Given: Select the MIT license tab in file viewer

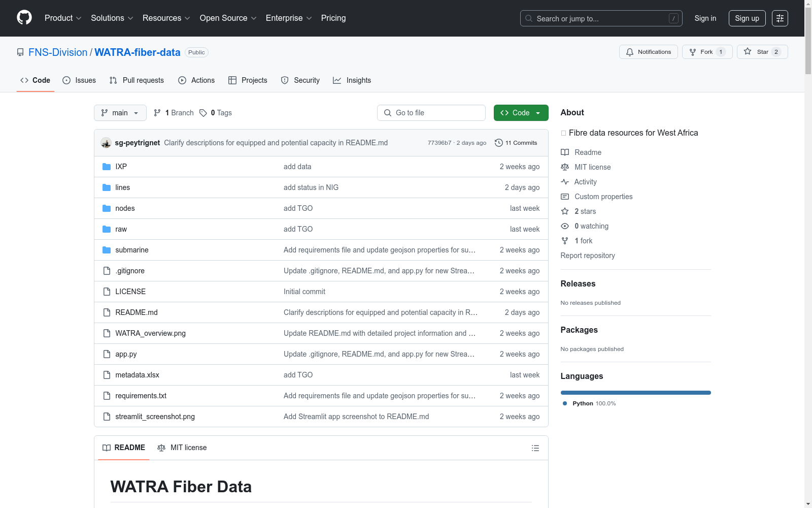Looking at the screenshot, I should [x=182, y=448].
